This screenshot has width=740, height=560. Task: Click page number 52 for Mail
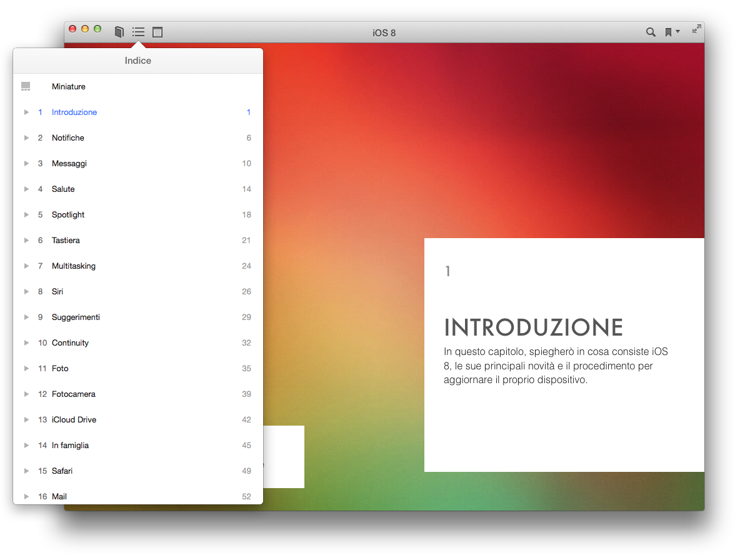[x=246, y=496]
